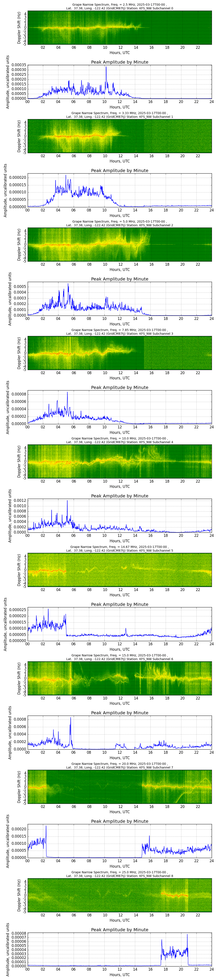Click the 7.85 MHz Subchannel 3 spectrum title
218x980 pixels.
click(x=120, y=332)
